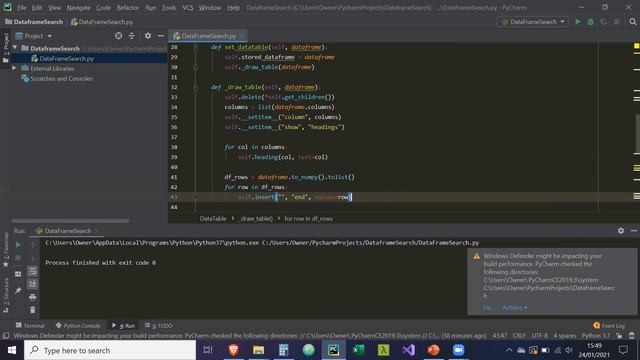Click _draw_table() breadcrumb
The width and height of the screenshot is (640, 360).
pyautogui.click(x=256, y=219)
